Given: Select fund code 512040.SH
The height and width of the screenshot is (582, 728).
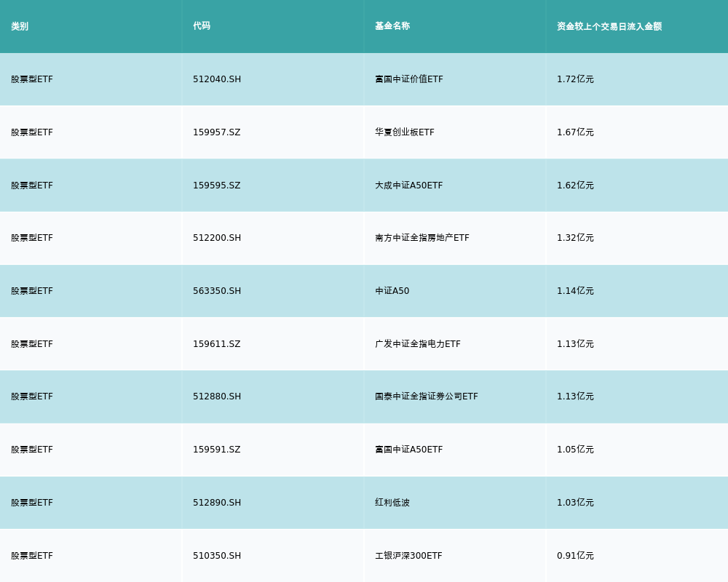Looking at the screenshot, I should pos(217,79).
